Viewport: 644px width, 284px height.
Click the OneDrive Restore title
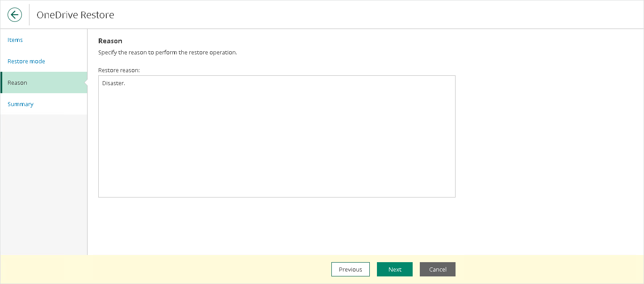tap(75, 15)
